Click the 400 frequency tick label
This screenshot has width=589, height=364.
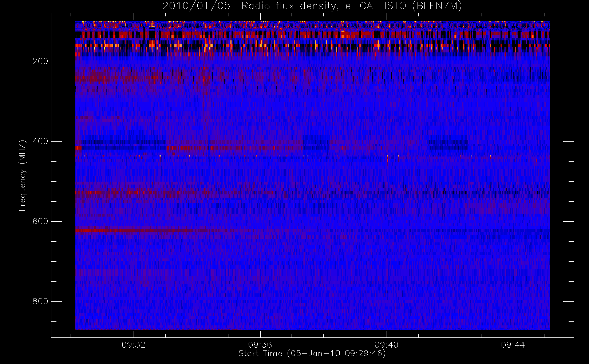click(40, 141)
